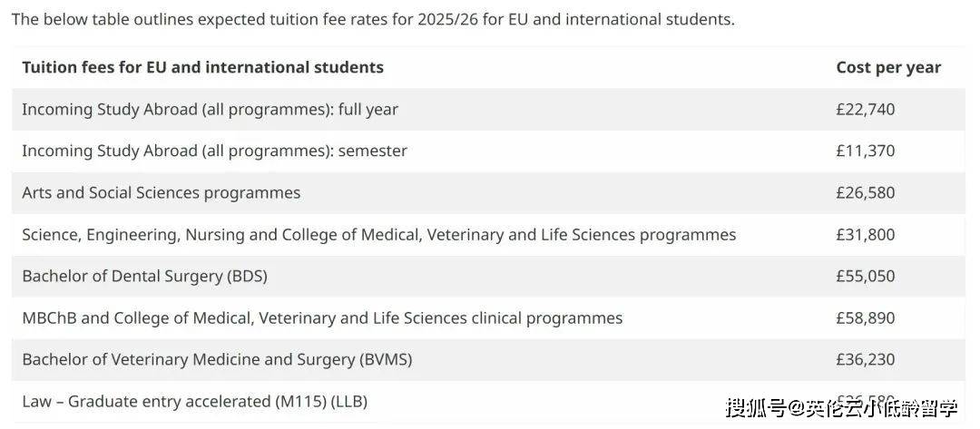Click the £36,230 fee value
The width and height of the screenshot is (980, 429).
pos(866,360)
